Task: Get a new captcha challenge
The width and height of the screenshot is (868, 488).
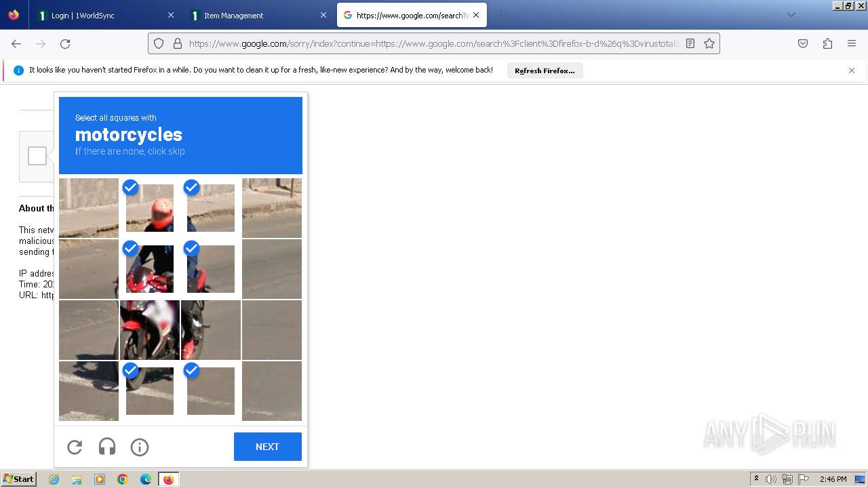Action: pos(75,447)
